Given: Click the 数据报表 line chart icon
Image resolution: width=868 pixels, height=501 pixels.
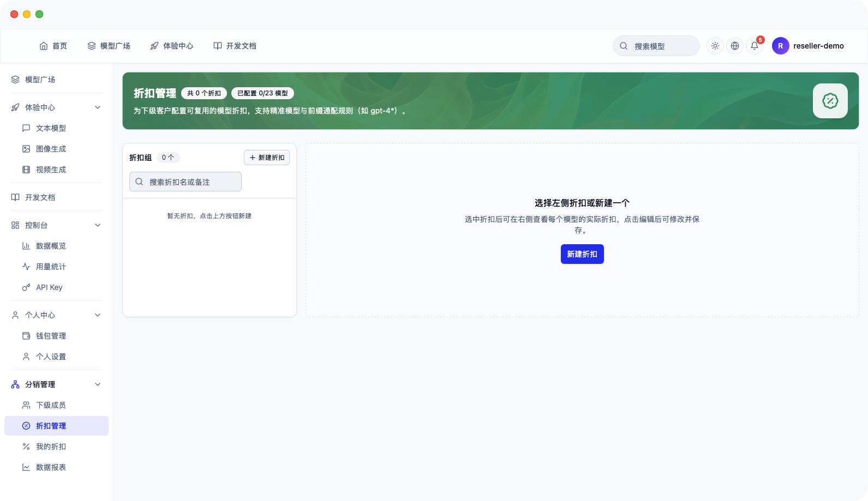Looking at the screenshot, I should click(x=26, y=467).
